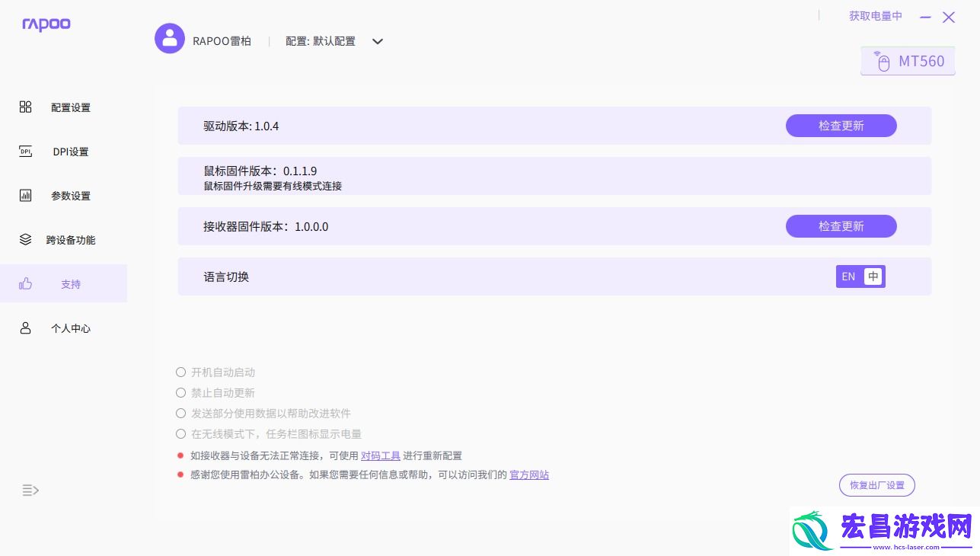
Task: Click the DPI设置 icon
Action: coord(25,151)
